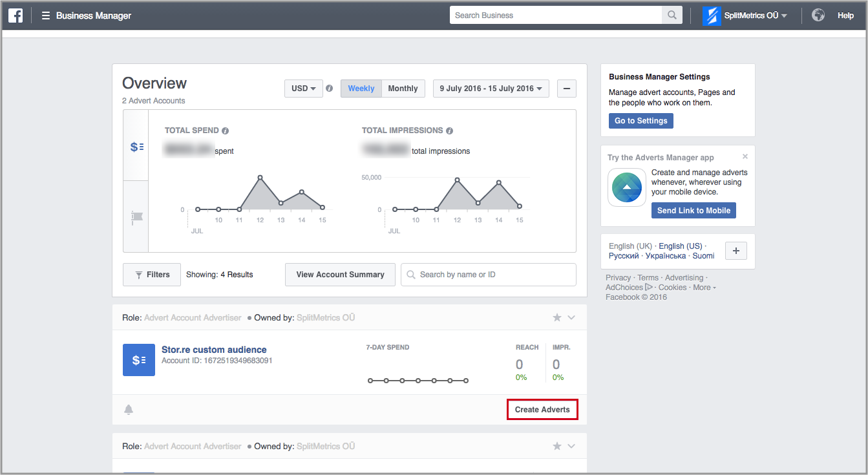
Task: Open Help in the top bar
Action: coord(845,16)
